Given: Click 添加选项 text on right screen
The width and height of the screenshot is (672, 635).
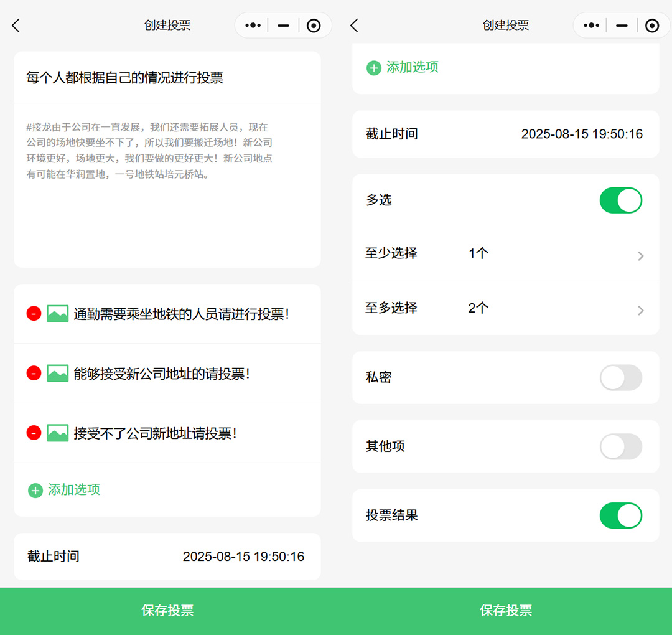Looking at the screenshot, I should pos(413,67).
